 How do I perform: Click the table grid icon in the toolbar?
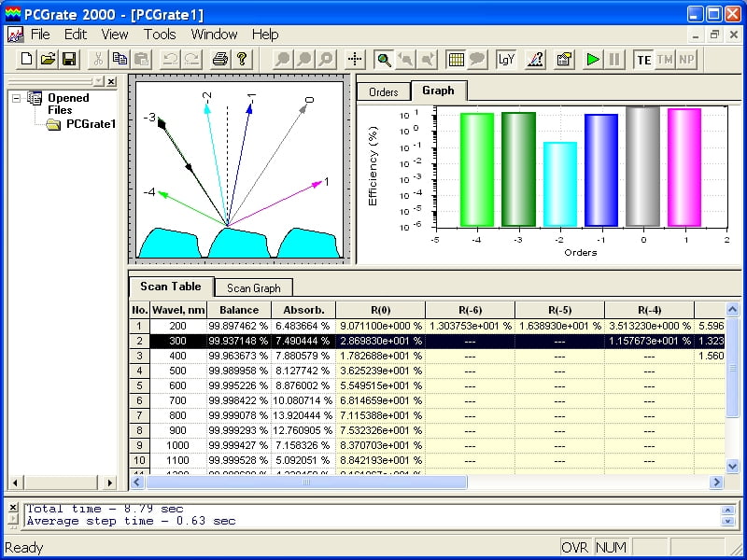click(x=457, y=59)
